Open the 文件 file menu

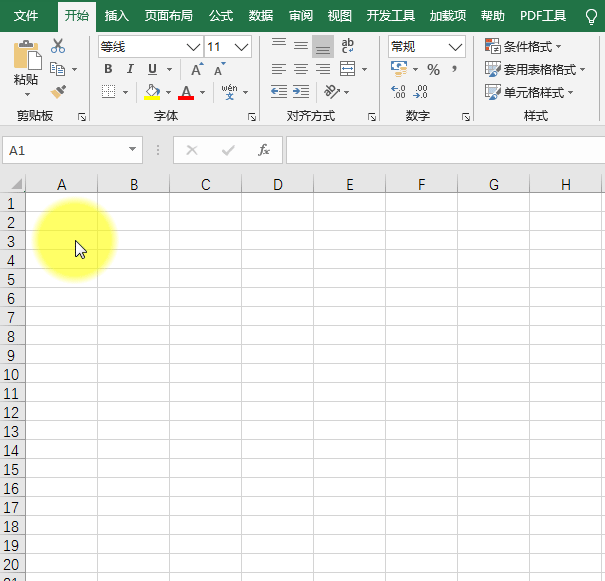pos(26,16)
